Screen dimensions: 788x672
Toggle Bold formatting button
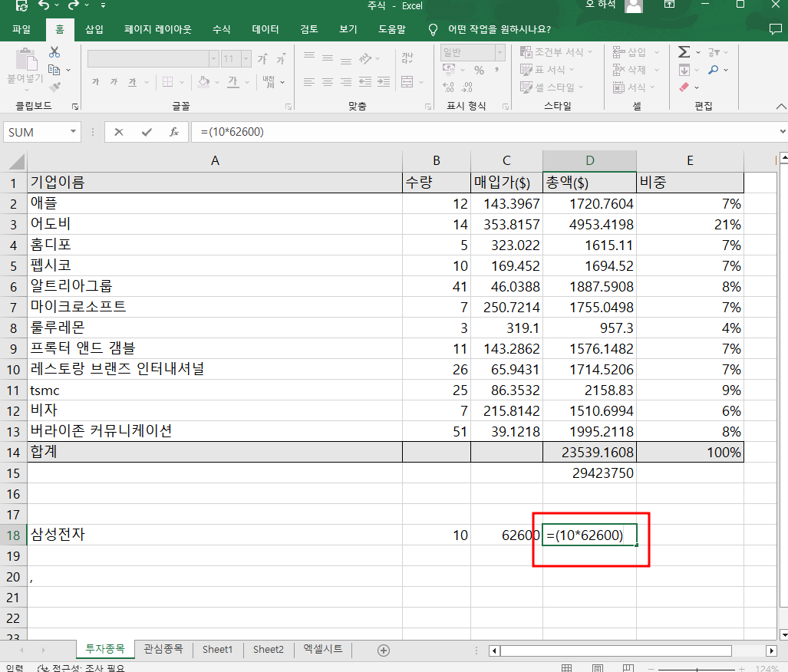[95, 81]
